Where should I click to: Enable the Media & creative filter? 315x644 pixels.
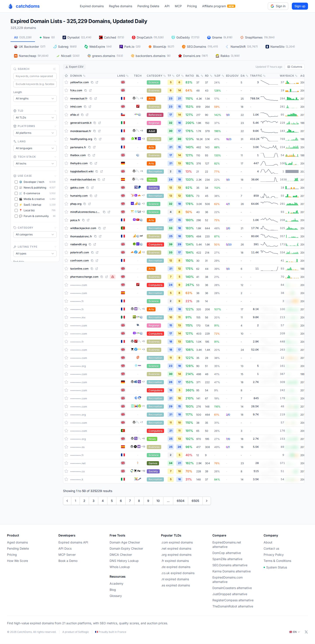tap(16, 199)
